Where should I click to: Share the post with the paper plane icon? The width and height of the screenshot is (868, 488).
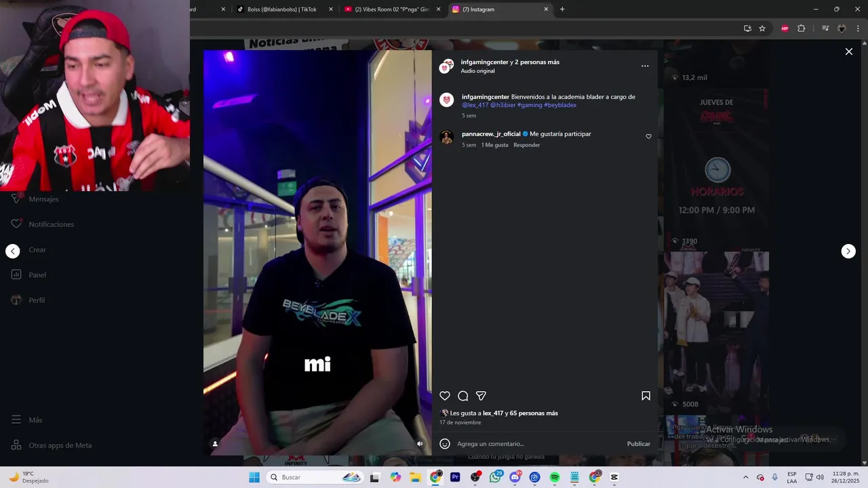click(x=481, y=396)
